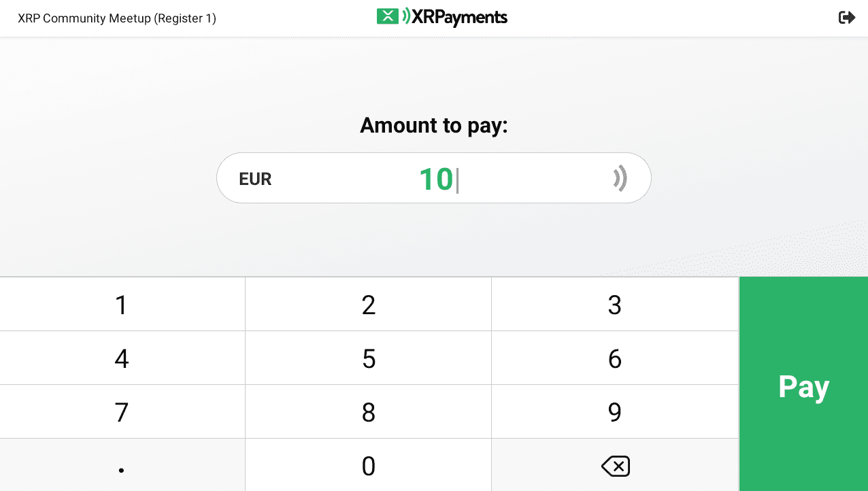Click the logout icon in top-right corner
Viewport: 868px width, 491px height.
[x=846, y=18]
